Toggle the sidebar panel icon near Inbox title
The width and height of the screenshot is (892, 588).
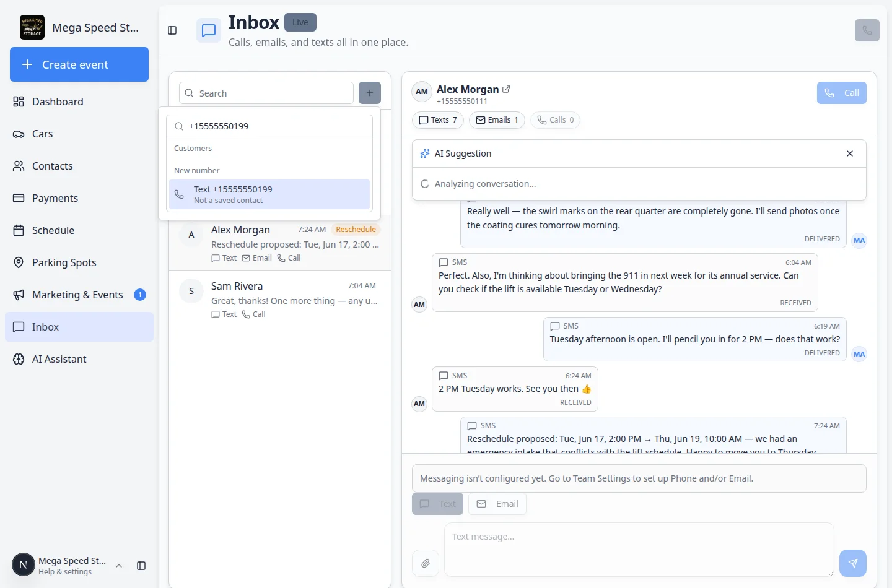tap(172, 30)
